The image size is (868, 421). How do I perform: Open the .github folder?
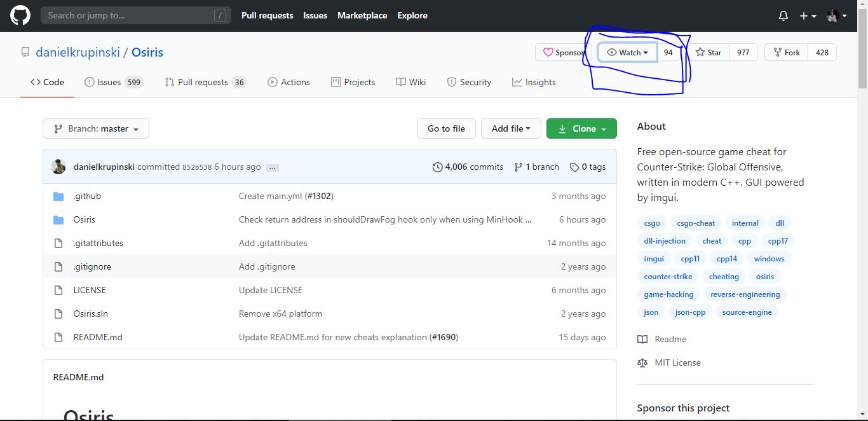(x=87, y=196)
